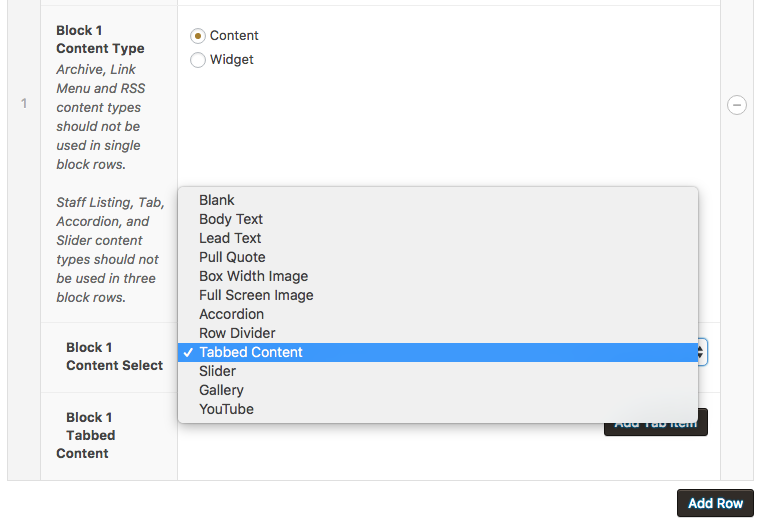Choose Gallery from the list

(x=438, y=390)
